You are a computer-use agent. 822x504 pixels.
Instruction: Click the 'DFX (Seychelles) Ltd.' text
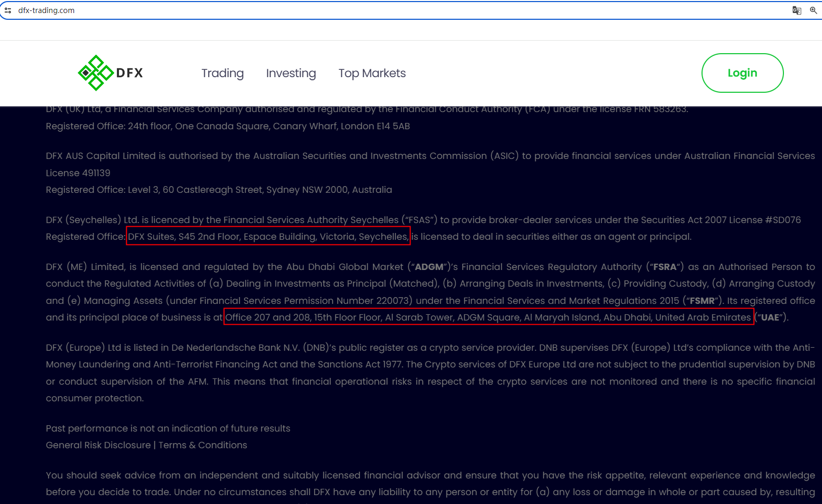pyautogui.click(x=92, y=220)
